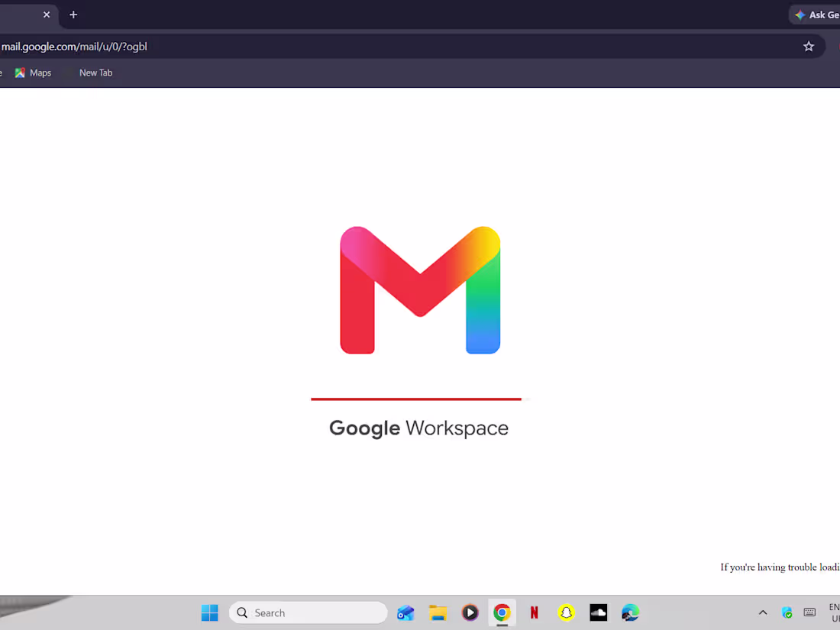Open Windows Security tray icon
The height and width of the screenshot is (630, 840).
click(787, 612)
